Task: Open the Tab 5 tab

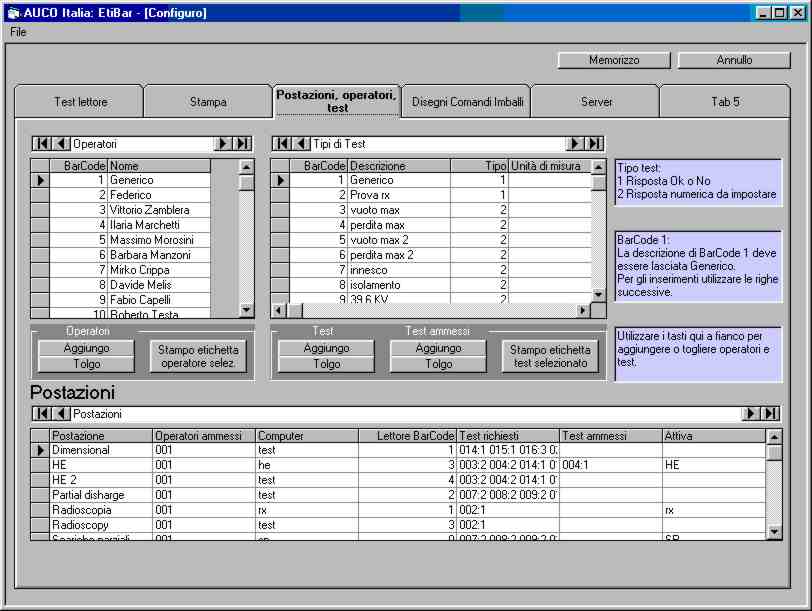Action: pyautogui.click(x=725, y=102)
